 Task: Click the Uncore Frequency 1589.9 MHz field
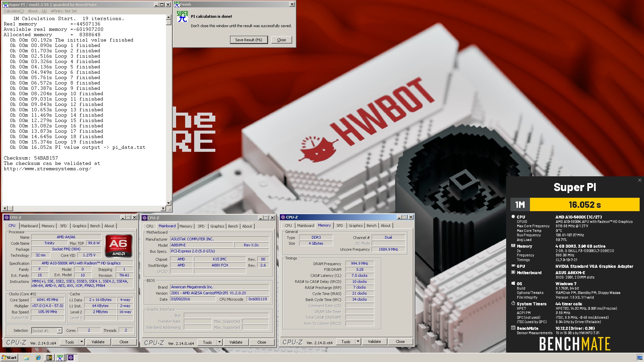388,249
